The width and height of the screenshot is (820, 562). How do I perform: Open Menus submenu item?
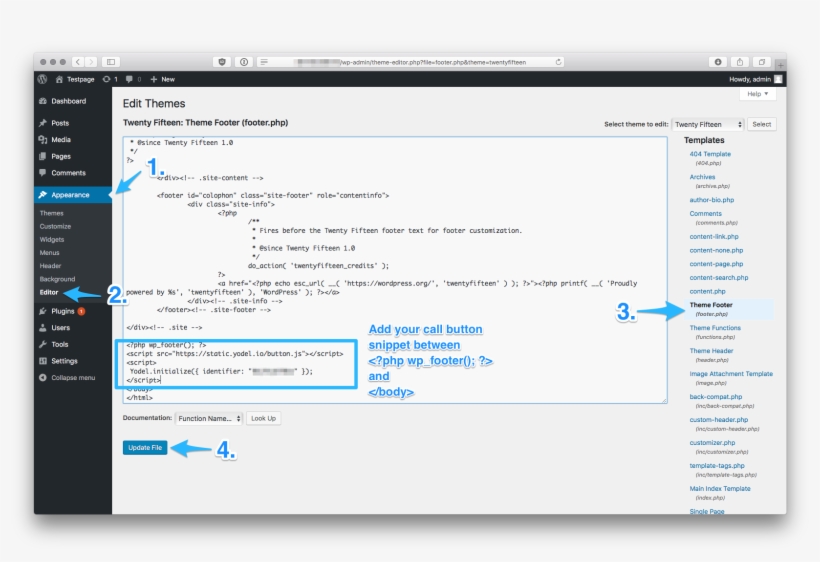pyautogui.click(x=49, y=253)
